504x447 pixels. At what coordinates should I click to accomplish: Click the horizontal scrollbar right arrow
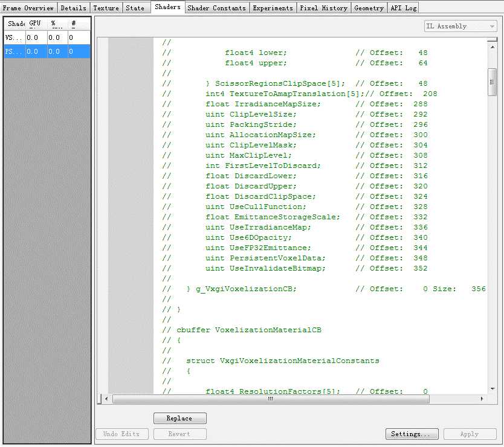click(482, 399)
